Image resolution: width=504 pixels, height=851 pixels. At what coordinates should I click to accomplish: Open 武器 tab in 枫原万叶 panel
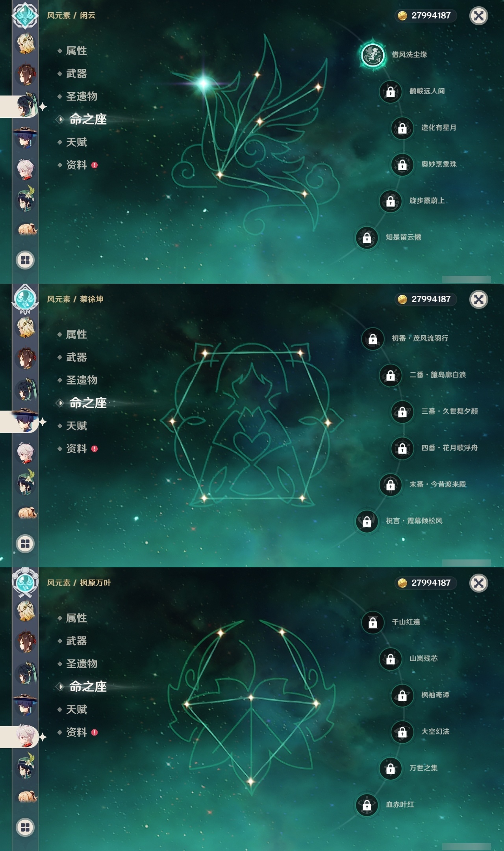click(x=76, y=641)
